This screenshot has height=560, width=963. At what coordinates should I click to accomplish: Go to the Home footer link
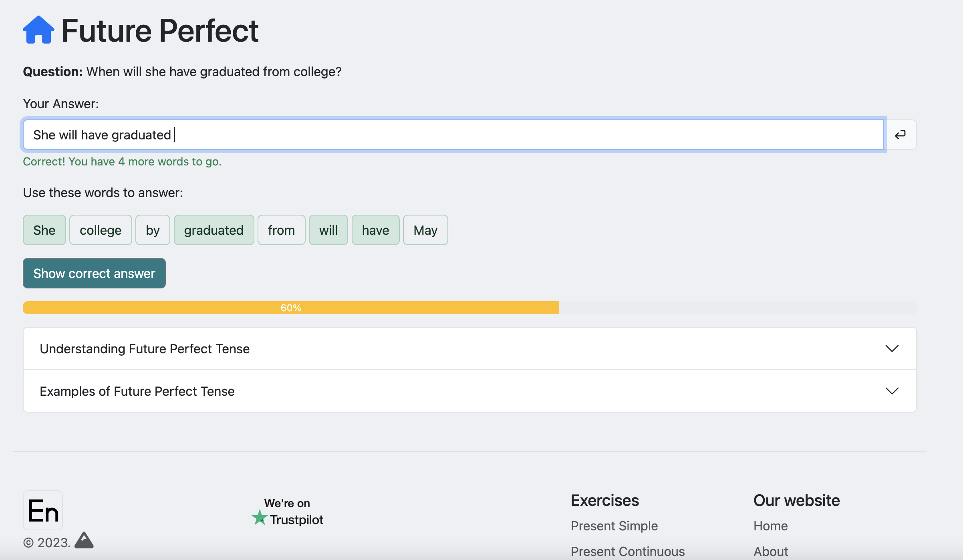pos(770,526)
